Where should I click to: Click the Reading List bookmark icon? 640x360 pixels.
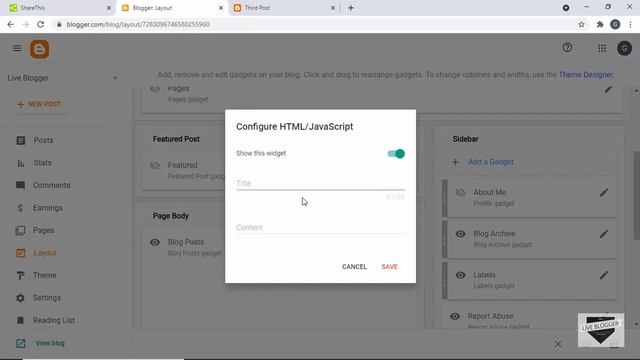[x=20, y=320]
